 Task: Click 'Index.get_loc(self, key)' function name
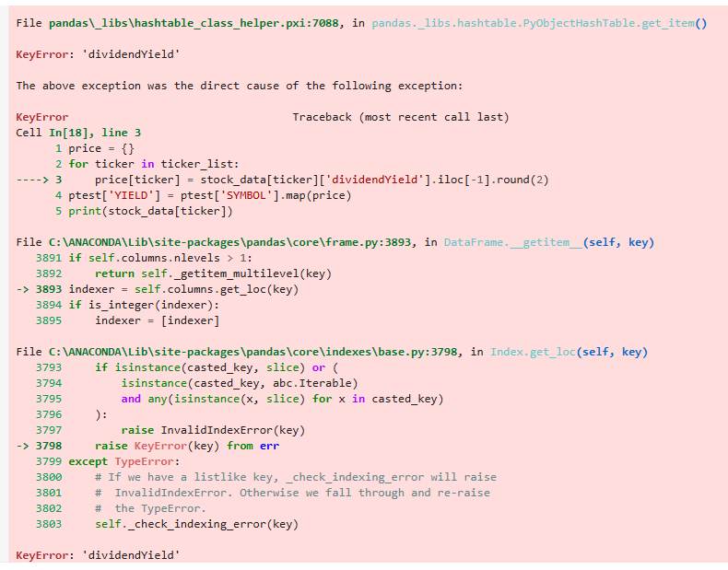point(569,352)
